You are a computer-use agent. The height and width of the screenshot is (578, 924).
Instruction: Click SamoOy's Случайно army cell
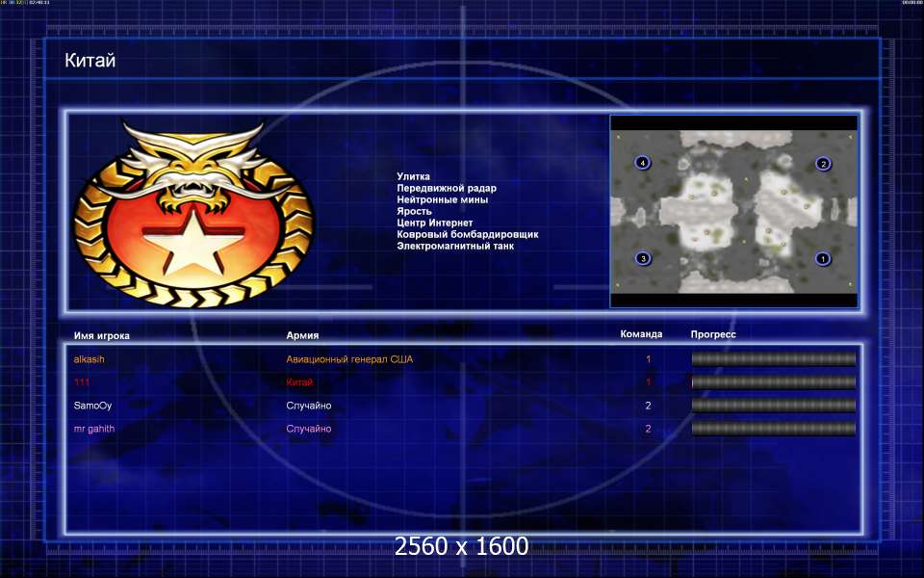309,406
